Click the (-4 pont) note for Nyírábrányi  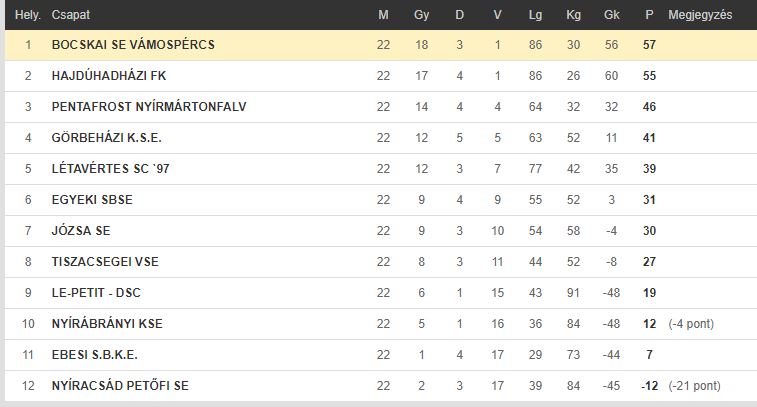pos(691,324)
